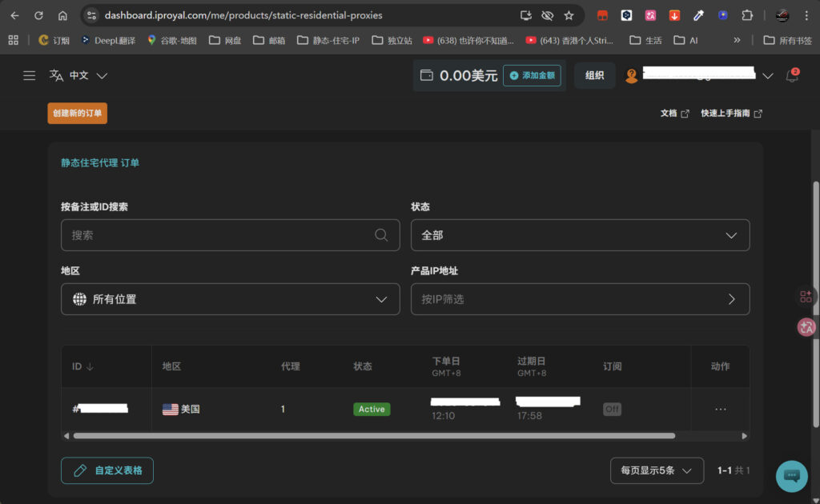Change the 每页显示5条 page size dropdown
Viewport: 820px width, 504px height.
coord(656,470)
